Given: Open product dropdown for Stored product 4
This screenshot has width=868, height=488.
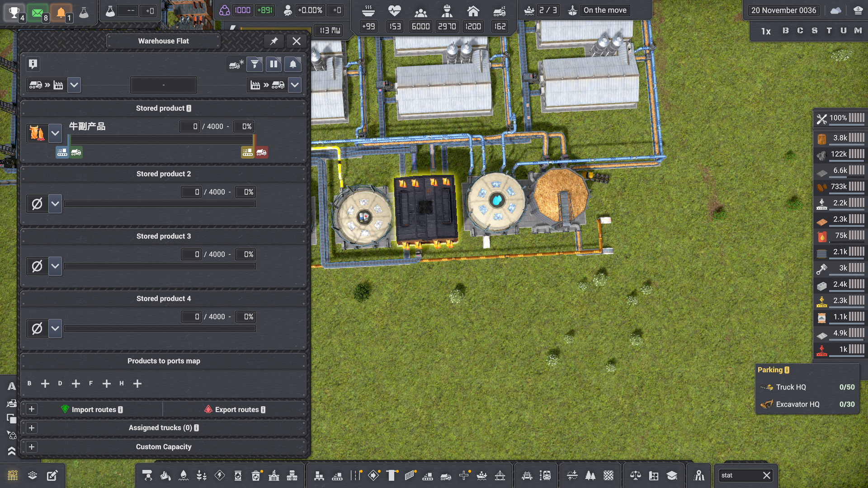Looking at the screenshot, I should [x=55, y=328].
